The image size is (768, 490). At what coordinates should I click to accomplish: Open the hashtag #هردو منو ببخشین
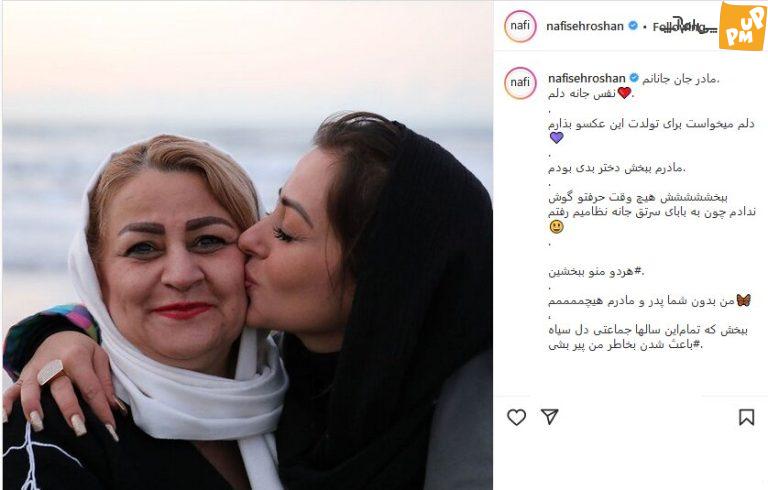(596, 271)
